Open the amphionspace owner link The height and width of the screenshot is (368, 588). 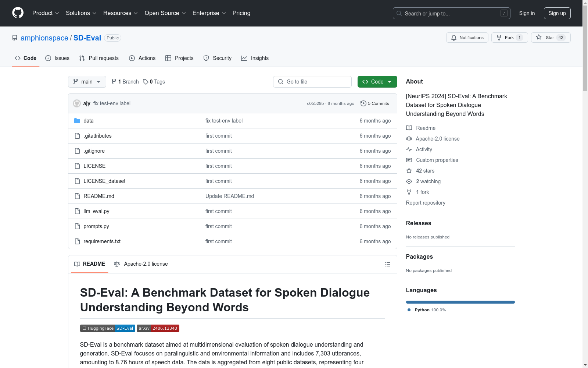coord(44,38)
